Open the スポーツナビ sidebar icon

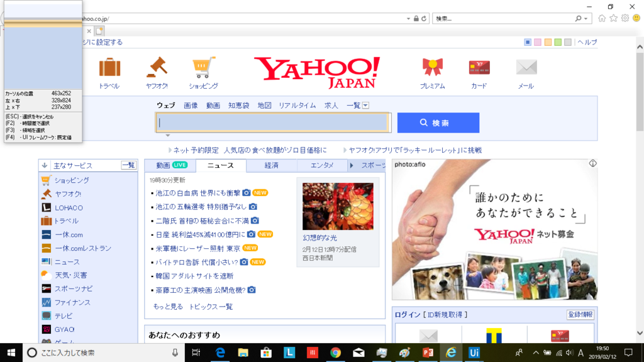tap(47, 288)
